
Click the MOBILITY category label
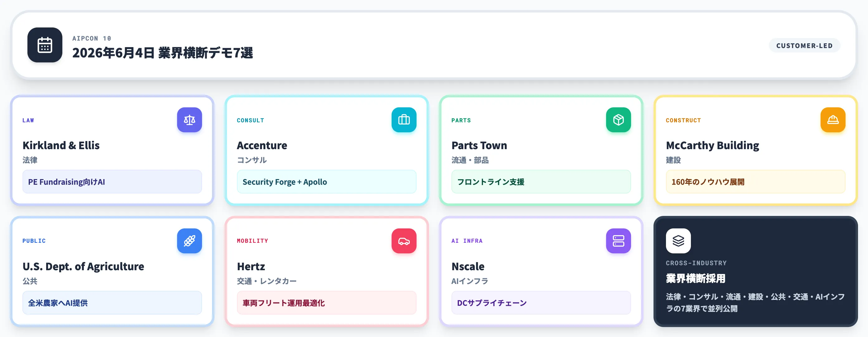[x=252, y=241]
